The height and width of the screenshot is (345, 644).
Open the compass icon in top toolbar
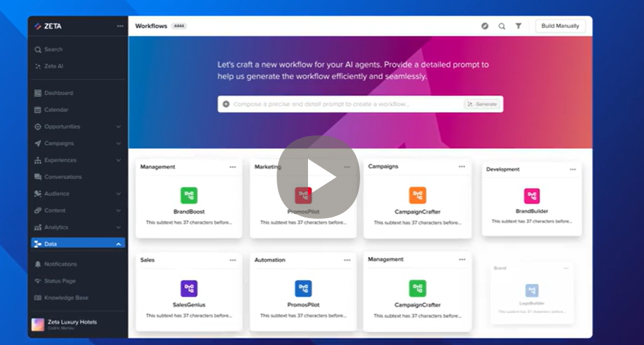(x=484, y=26)
